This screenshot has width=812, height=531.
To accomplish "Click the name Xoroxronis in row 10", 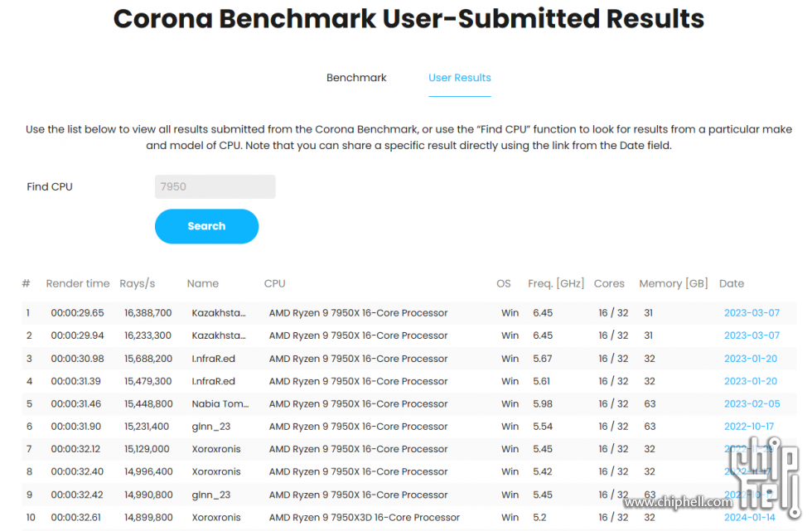I will [x=216, y=518].
